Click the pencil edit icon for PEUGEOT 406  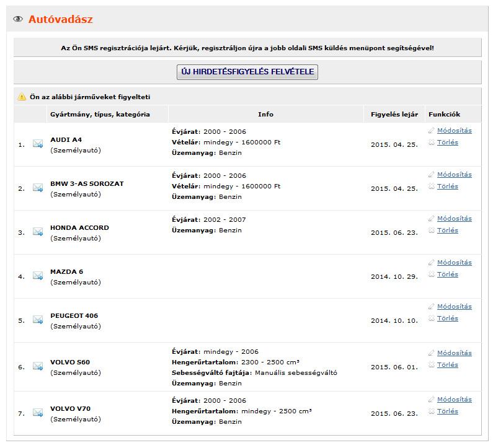coord(432,307)
